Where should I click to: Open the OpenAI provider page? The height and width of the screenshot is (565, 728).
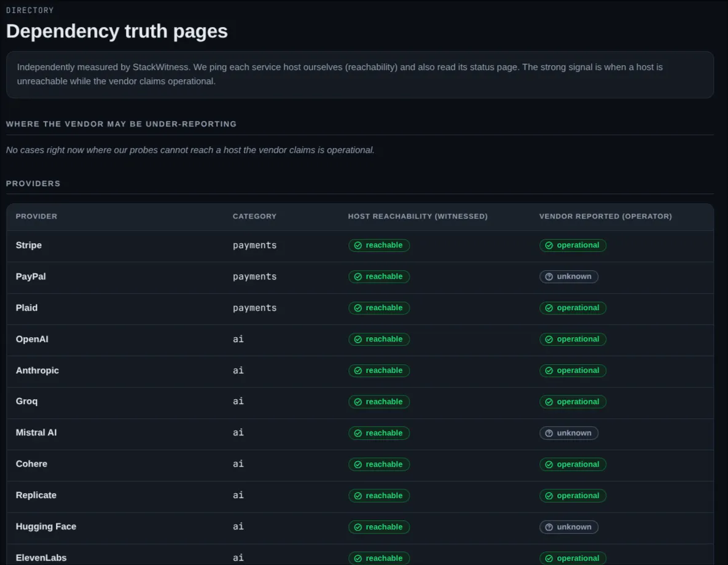pos(32,340)
